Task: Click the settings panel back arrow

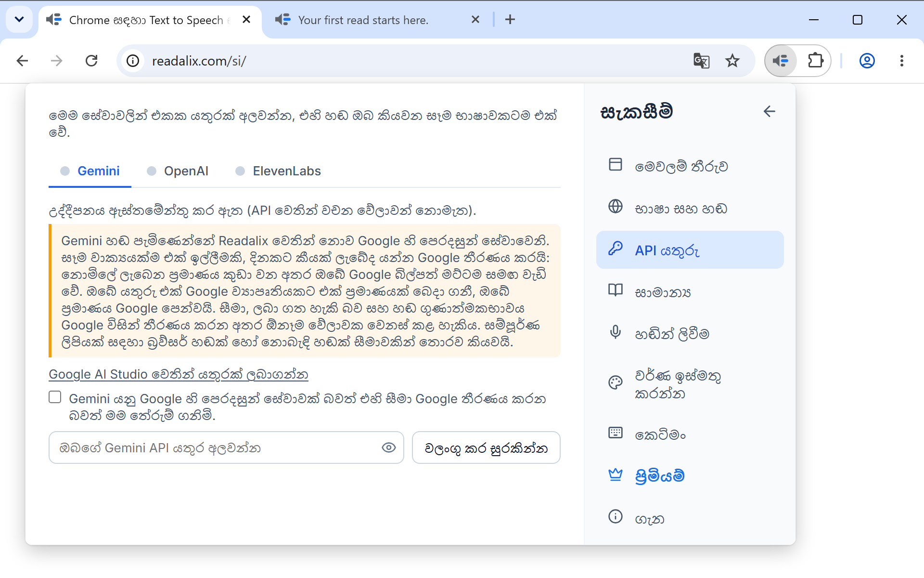Action: pos(769,111)
